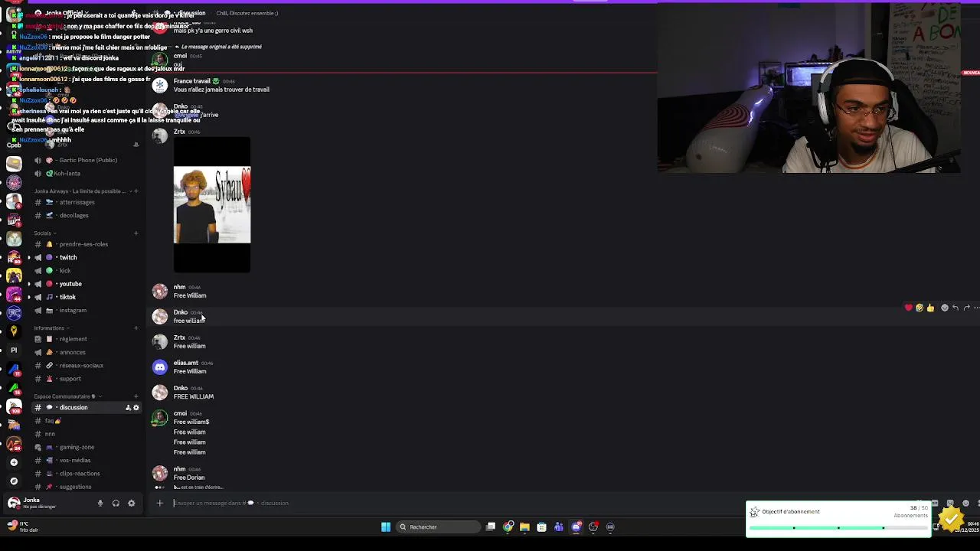Reply to Dnko's free william message
The height and width of the screenshot is (551, 980).
[955, 308]
